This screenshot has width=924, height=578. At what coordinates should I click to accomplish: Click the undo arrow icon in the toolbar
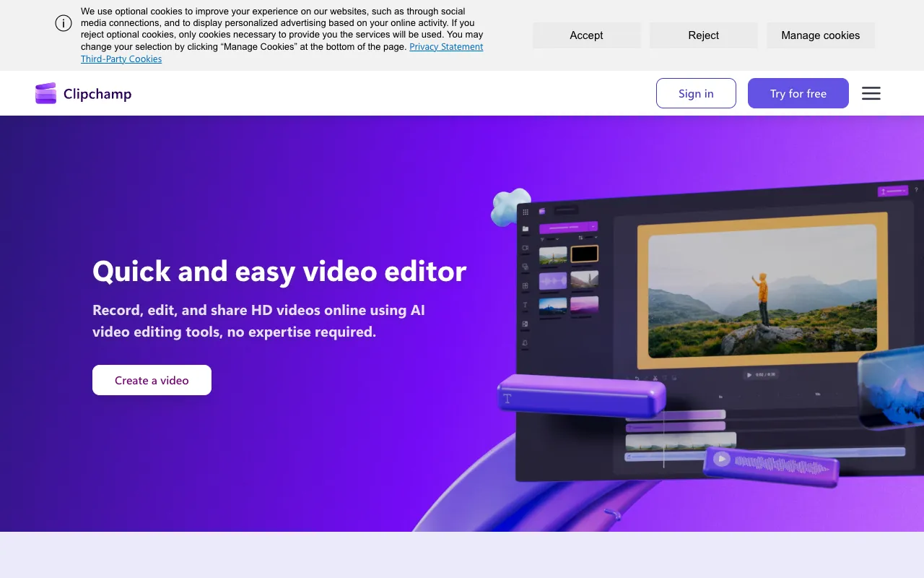[x=637, y=378]
